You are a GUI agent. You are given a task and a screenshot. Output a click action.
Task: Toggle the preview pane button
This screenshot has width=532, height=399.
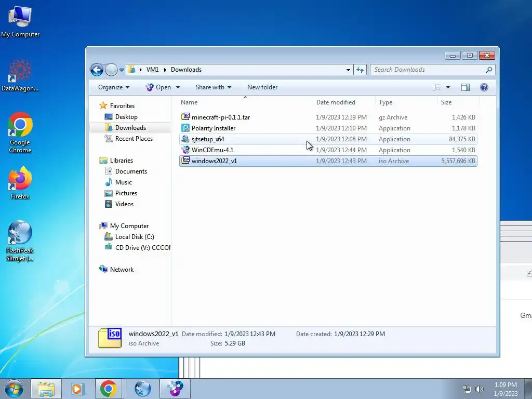click(x=465, y=87)
